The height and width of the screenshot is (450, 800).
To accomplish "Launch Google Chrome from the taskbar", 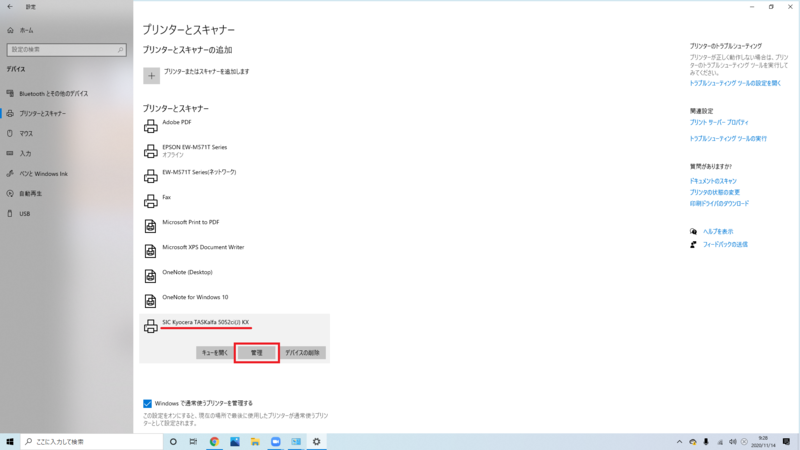I will [x=214, y=442].
